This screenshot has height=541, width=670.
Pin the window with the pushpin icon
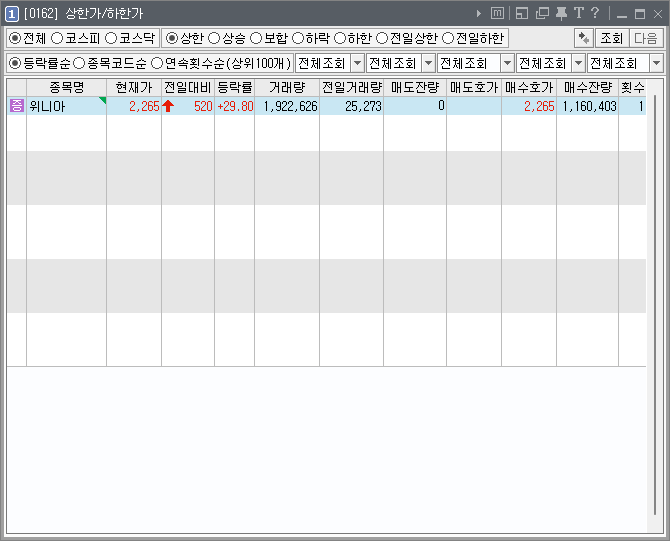click(x=561, y=13)
